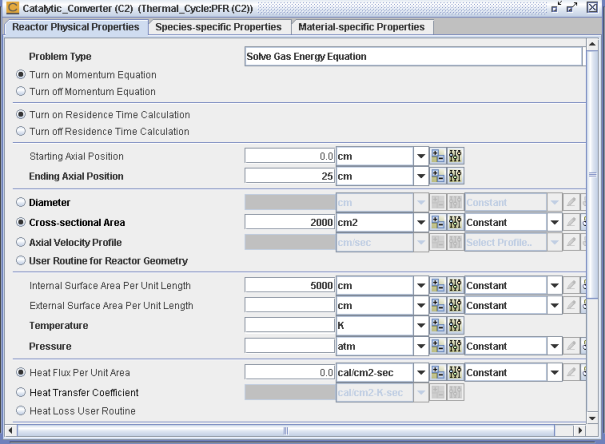
Task: Open the Temperature unit dropdown showing K
Action: coord(420,326)
